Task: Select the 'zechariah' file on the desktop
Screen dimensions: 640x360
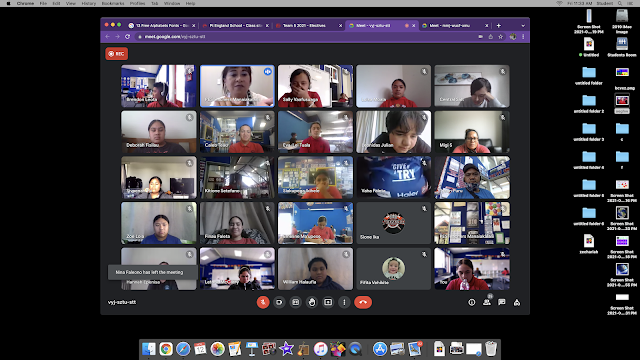Action: [x=589, y=244]
